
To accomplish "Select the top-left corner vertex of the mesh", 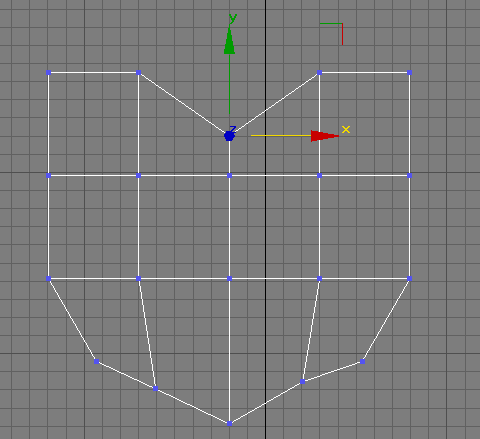I will (x=48, y=72).
